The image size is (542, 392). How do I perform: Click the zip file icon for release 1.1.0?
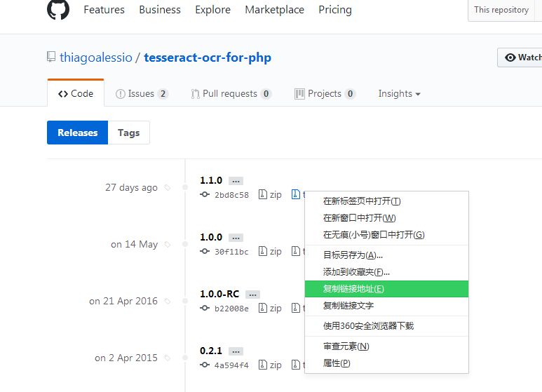(x=263, y=194)
